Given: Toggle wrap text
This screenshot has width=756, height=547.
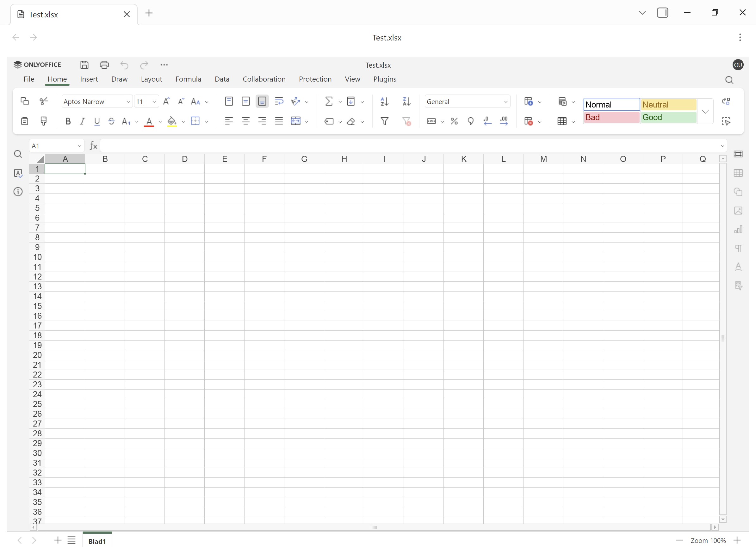Looking at the screenshot, I should pyautogui.click(x=279, y=101).
